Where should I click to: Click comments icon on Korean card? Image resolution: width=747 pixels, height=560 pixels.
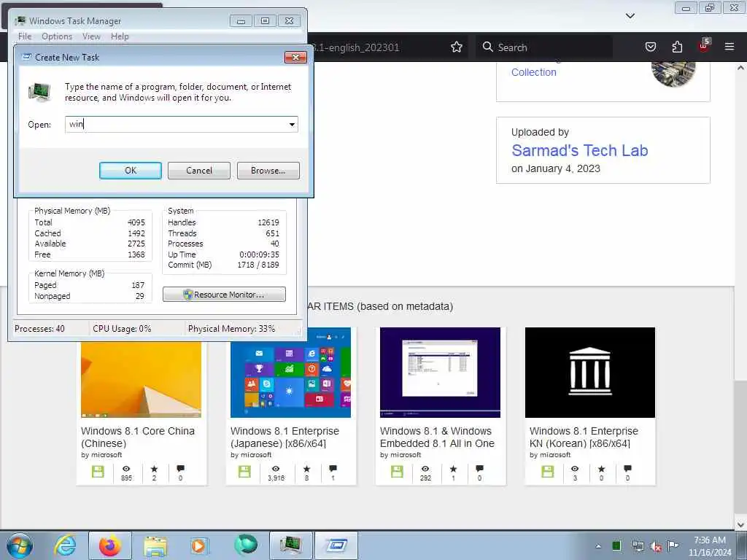tap(627, 469)
